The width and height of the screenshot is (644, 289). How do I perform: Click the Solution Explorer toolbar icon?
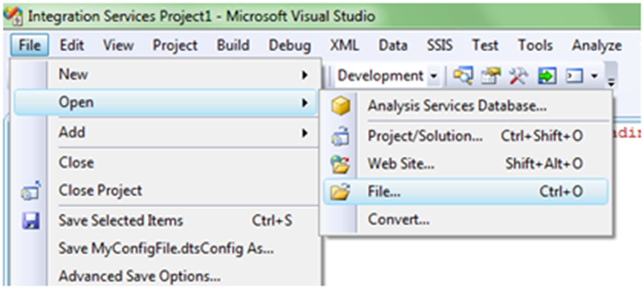click(x=462, y=76)
